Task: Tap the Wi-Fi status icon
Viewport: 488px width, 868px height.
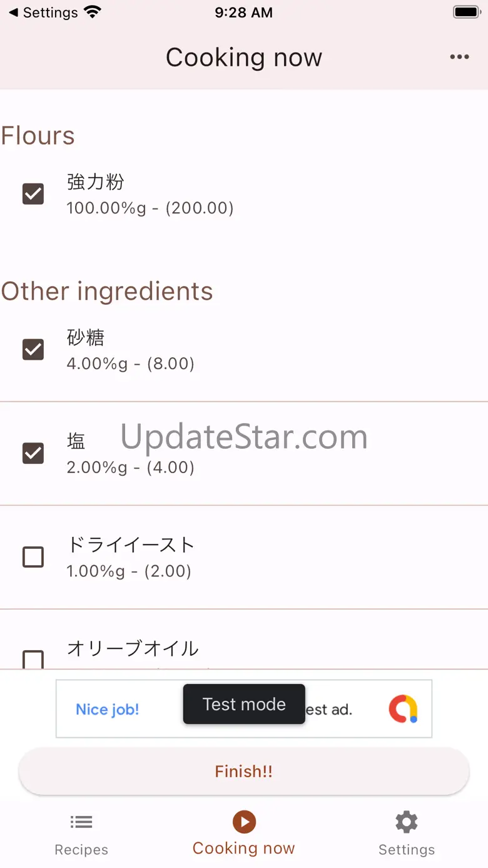Action: pyautogui.click(x=93, y=13)
